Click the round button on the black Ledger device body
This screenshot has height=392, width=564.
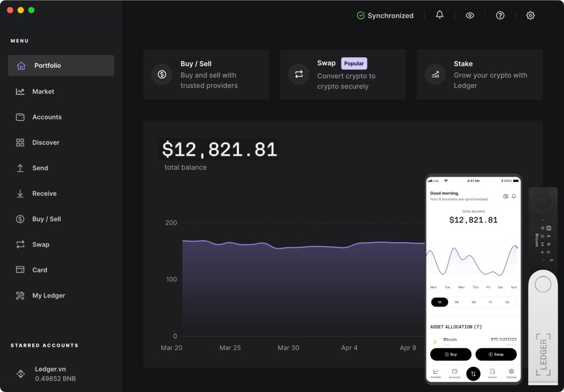543,202
